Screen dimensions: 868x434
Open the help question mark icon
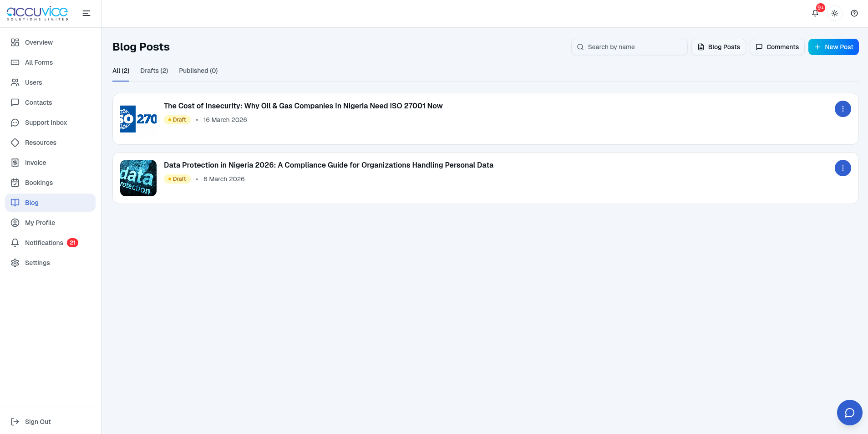[x=854, y=13]
